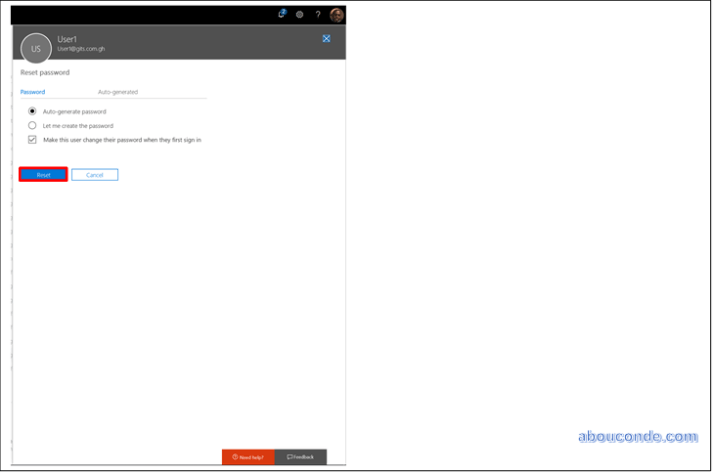
Task: Choose Let me create the password
Action: tap(33, 126)
